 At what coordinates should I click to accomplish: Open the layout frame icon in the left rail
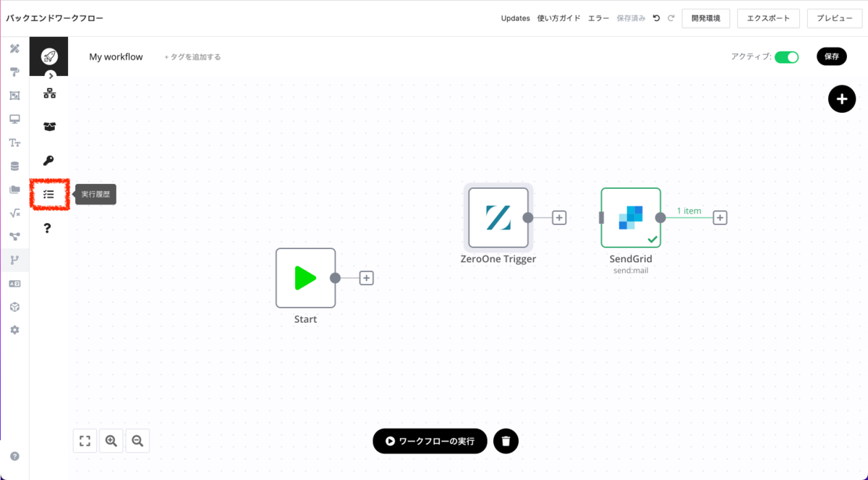coord(14,96)
